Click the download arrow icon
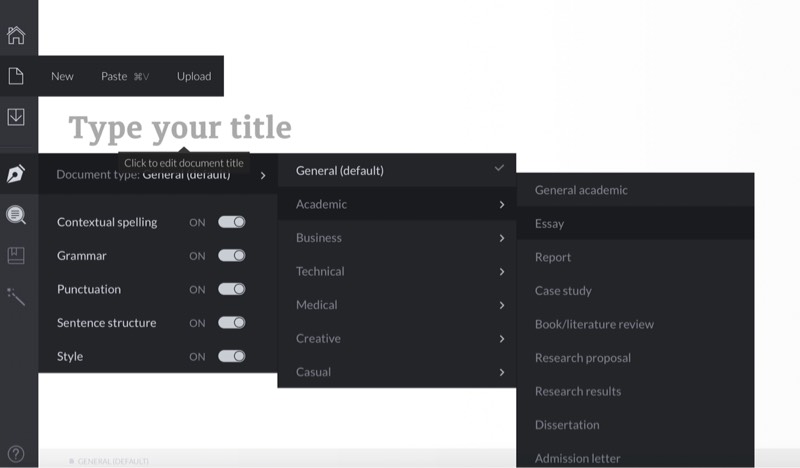This screenshot has width=800, height=468. (x=16, y=116)
